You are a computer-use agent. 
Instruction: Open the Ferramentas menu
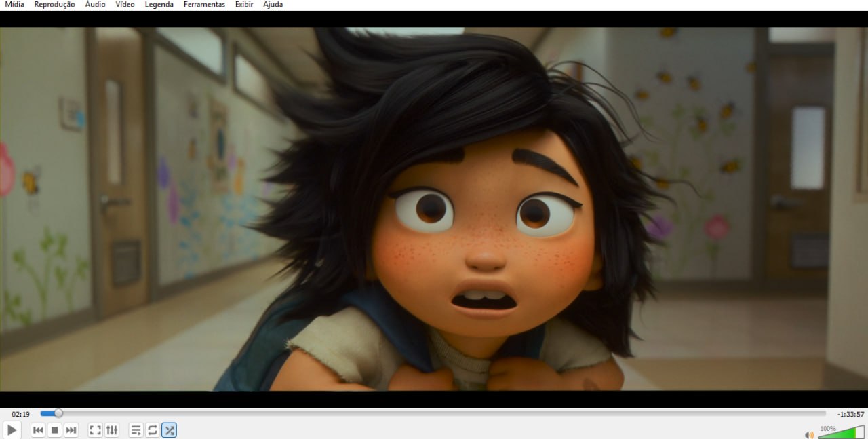pyautogui.click(x=204, y=5)
